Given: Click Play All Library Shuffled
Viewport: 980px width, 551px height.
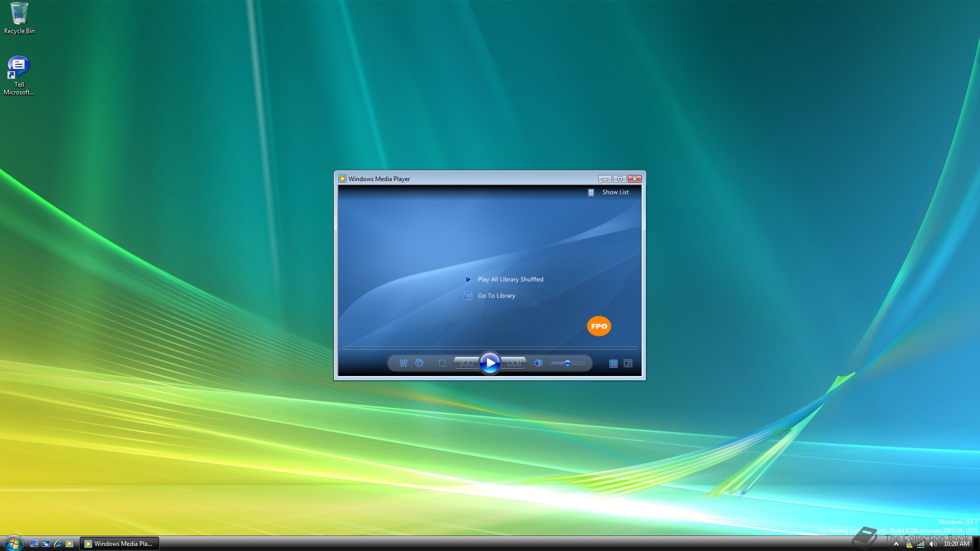Looking at the screenshot, I should coord(510,280).
